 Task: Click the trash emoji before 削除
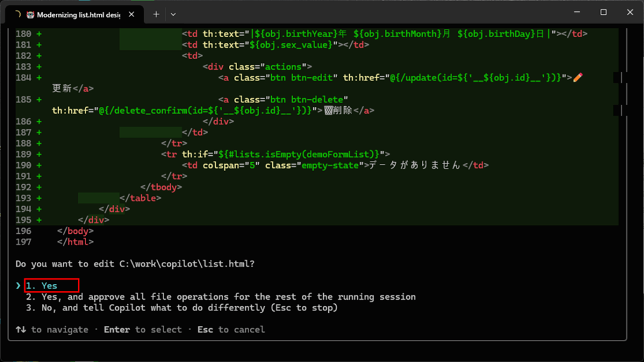click(x=328, y=111)
